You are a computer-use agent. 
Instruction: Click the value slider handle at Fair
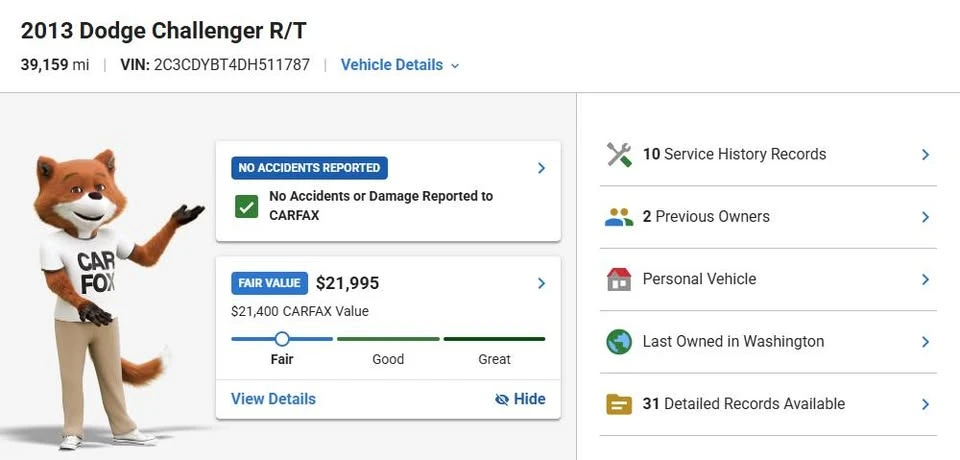282,339
